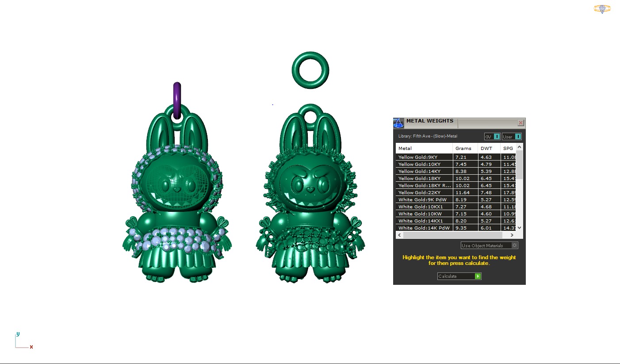The image size is (620, 364).
Task: Click the 6.01 DWT value
Action: [x=486, y=228]
